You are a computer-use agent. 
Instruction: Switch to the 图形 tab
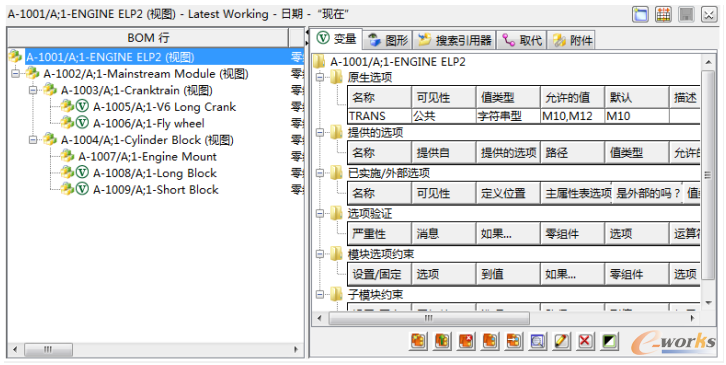pos(387,40)
